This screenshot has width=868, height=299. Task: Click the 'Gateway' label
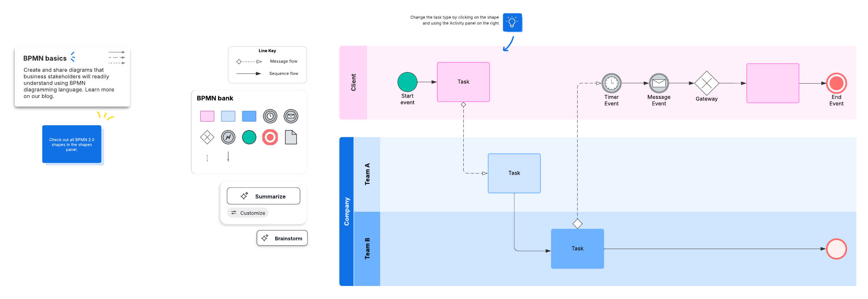tap(707, 99)
